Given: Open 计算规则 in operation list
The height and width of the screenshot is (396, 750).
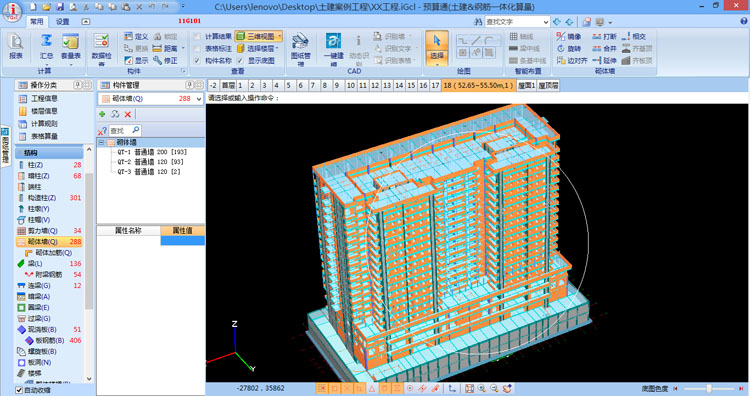Looking at the screenshot, I should (38, 123).
